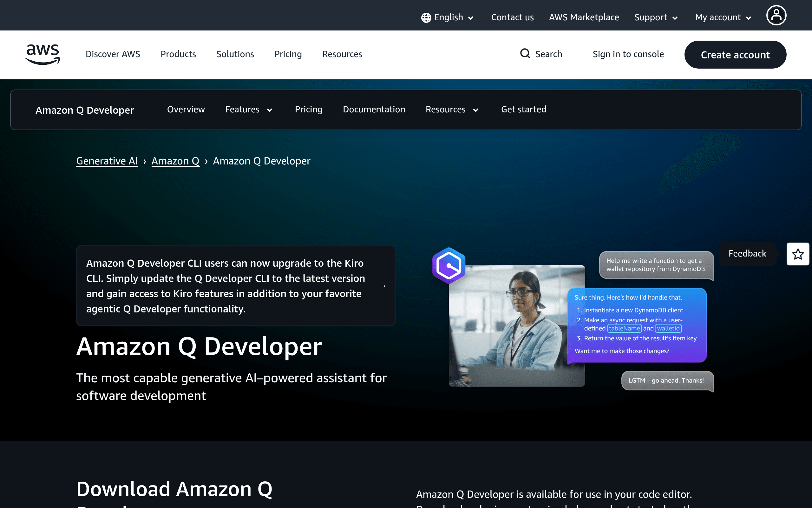Click the 'Amazon Q Developer' main heading

pyautogui.click(x=199, y=347)
